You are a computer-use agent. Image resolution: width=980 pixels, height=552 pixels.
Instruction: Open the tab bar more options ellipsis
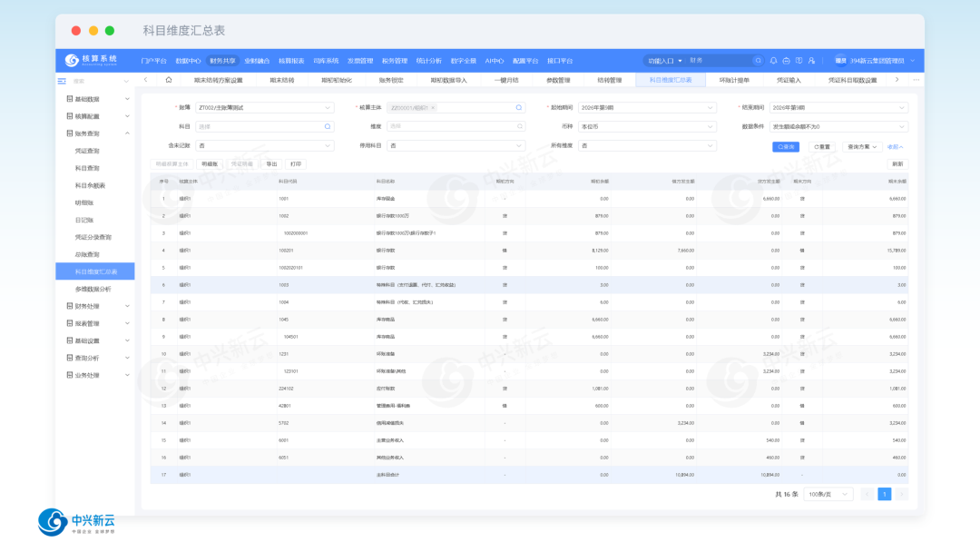point(916,80)
